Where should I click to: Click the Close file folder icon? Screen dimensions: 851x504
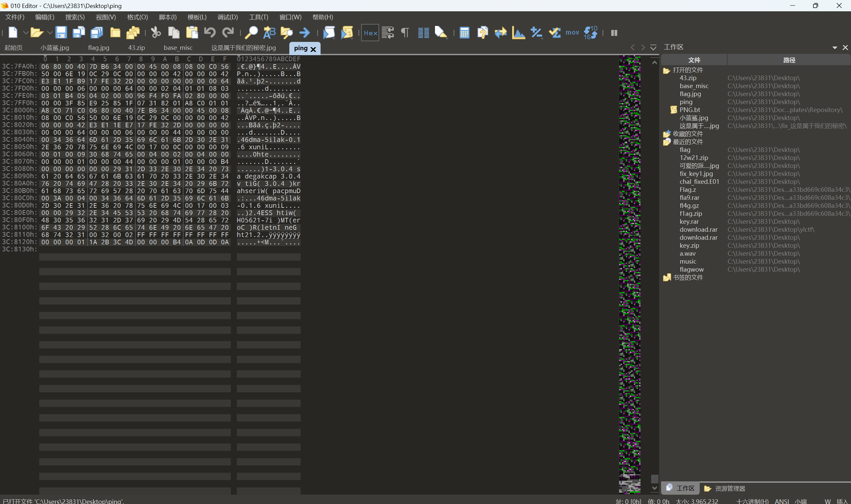click(x=115, y=33)
